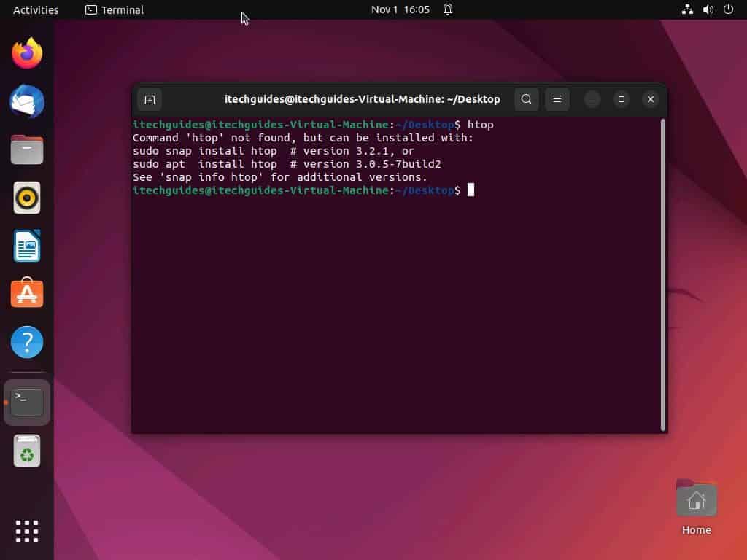
Task: Click the "See 'snap info htop'" line
Action: click(280, 177)
